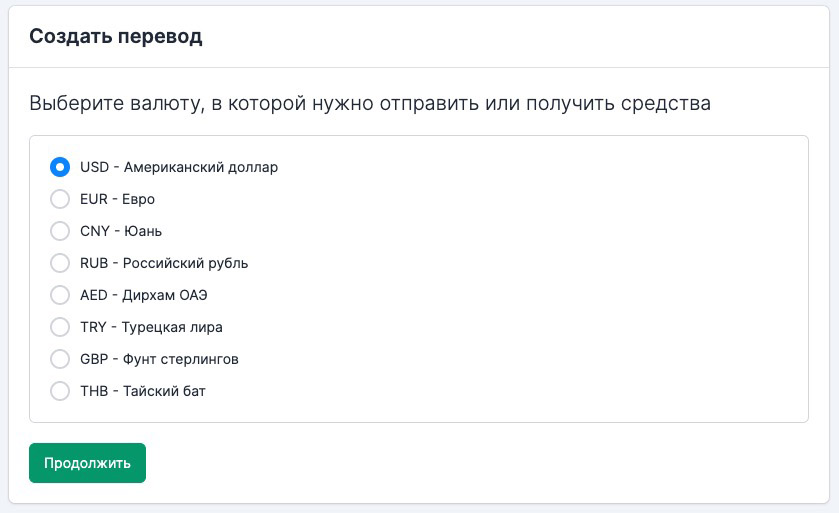This screenshot has height=513, width=839.
Task: Click the 'EUR - Евро' label text
Action: tap(117, 199)
